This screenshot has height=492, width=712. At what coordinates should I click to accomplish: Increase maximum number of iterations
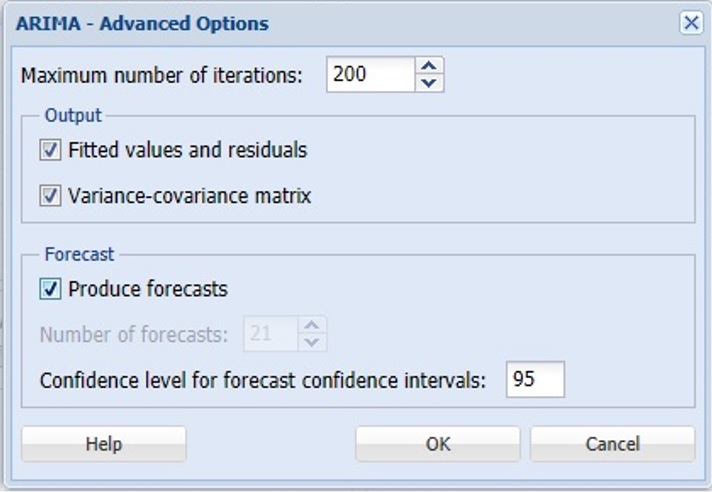(x=429, y=66)
